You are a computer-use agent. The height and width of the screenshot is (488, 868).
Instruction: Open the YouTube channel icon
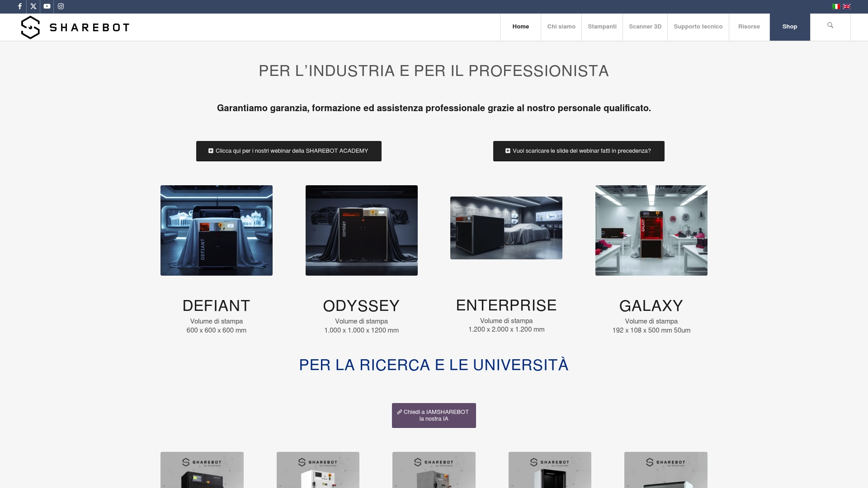click(x=47, y=6)
